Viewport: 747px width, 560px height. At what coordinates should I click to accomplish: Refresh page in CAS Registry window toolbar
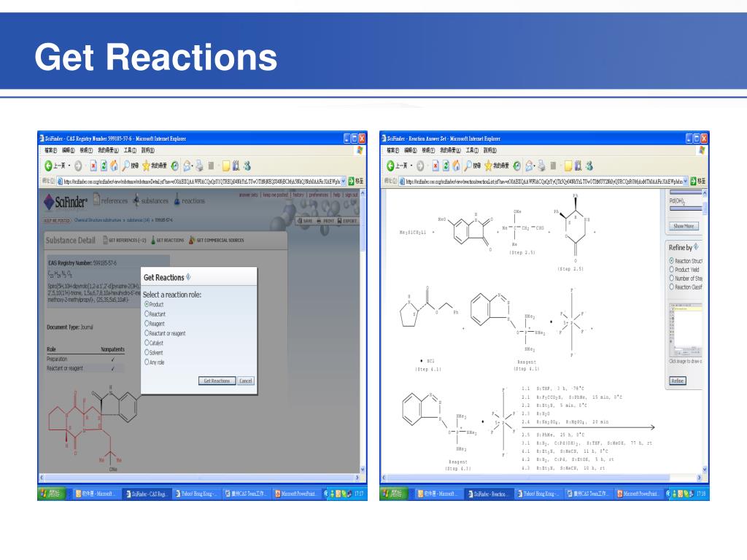(x=104, y=166)
